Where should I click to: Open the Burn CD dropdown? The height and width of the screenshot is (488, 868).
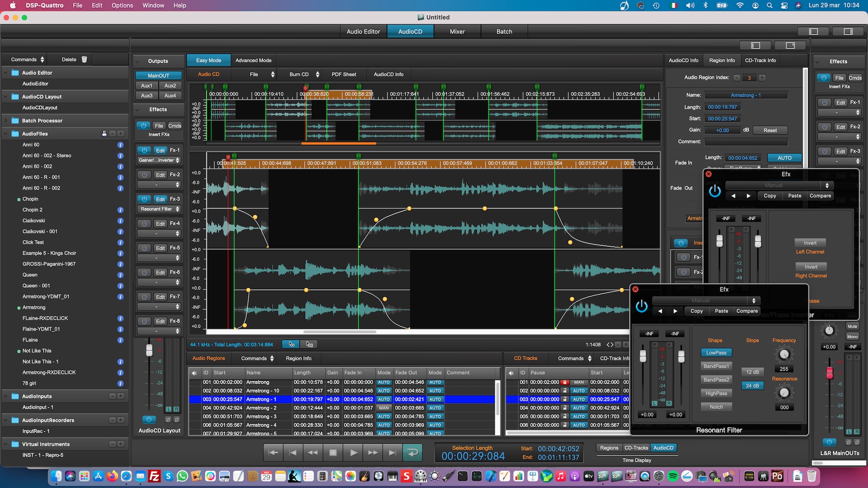point(304,74)
